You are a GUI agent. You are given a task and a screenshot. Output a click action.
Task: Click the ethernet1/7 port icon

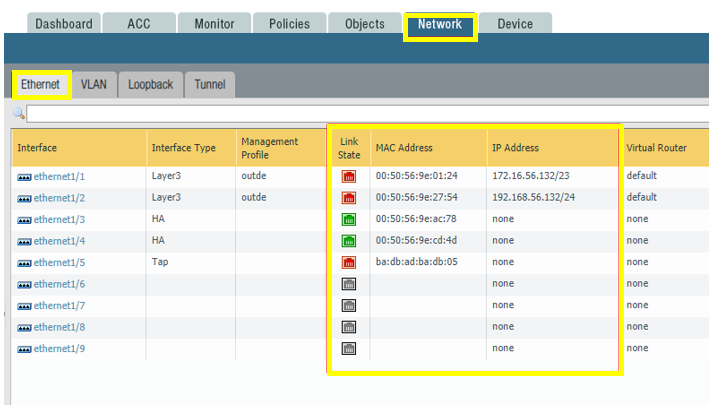[x=24, y=306]
